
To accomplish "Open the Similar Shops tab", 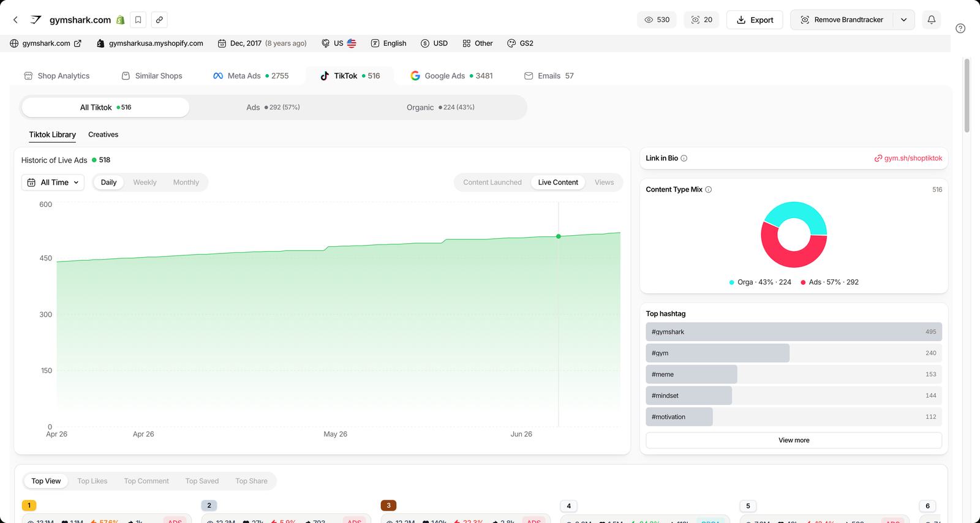I will pyautogui.click(x=152, y=76).
